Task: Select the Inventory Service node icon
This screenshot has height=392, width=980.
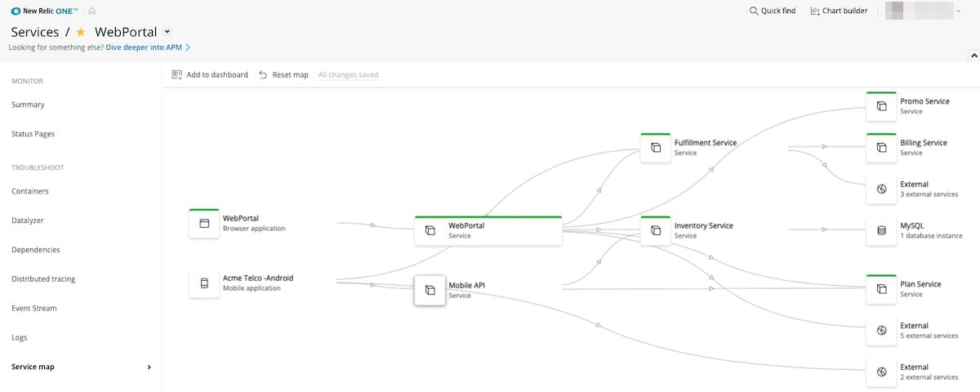Action: [x=656, y=230]
